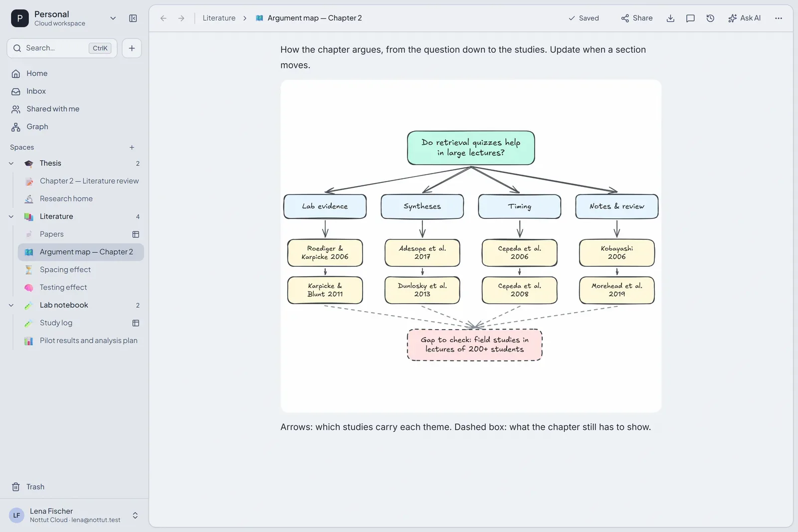Add a new space with Spaces plus
The width and height of the screenshot is (798, 532).
coord(132,148)
